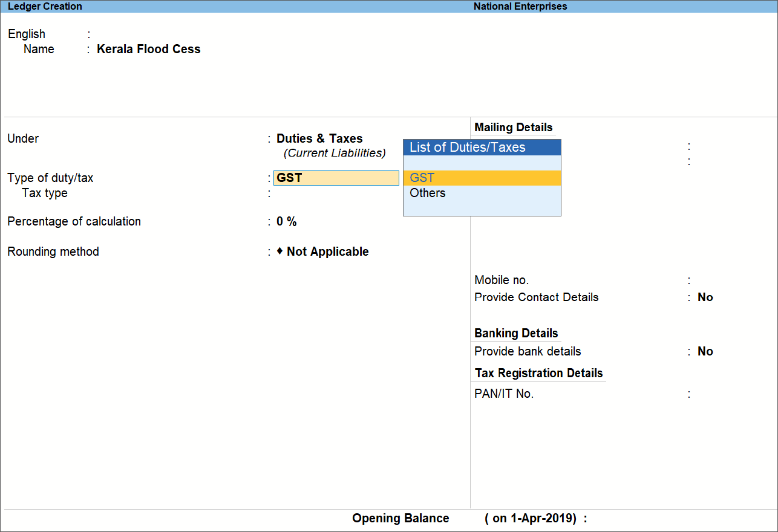Click the Mobile no. field

[714, 280]
